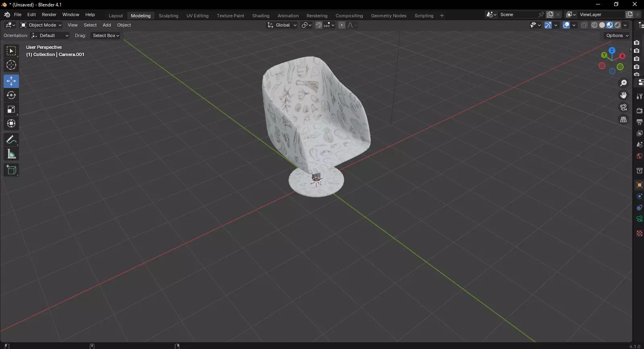
Task: Activate the Move tool
Action: [11, 81]
